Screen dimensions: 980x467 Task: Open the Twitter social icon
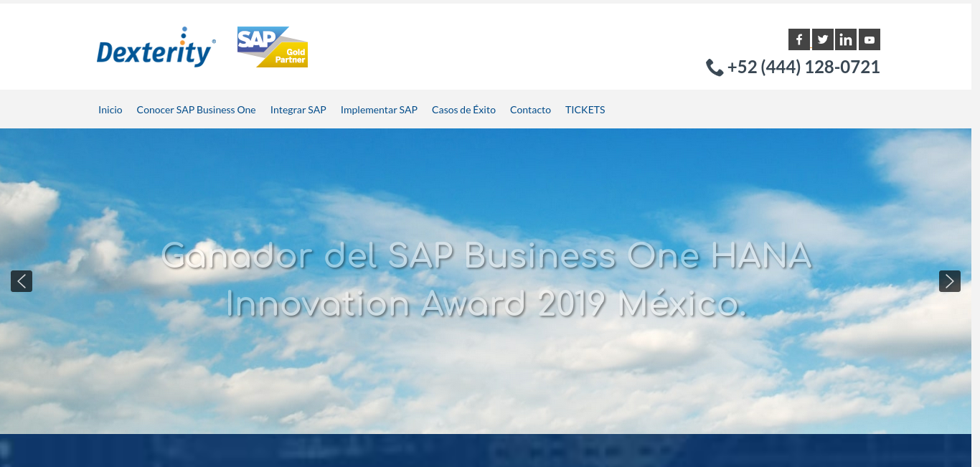click(x=823, y=39)
